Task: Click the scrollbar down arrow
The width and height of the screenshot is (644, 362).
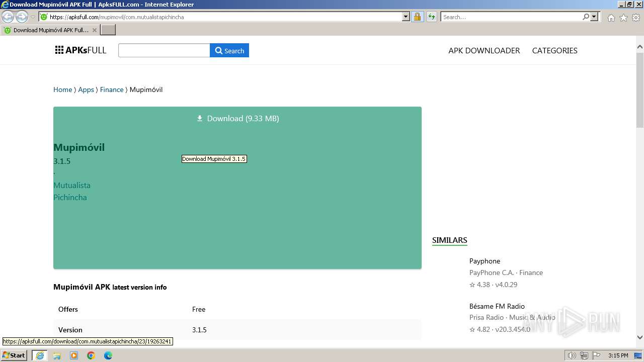Action: point(639,337)
